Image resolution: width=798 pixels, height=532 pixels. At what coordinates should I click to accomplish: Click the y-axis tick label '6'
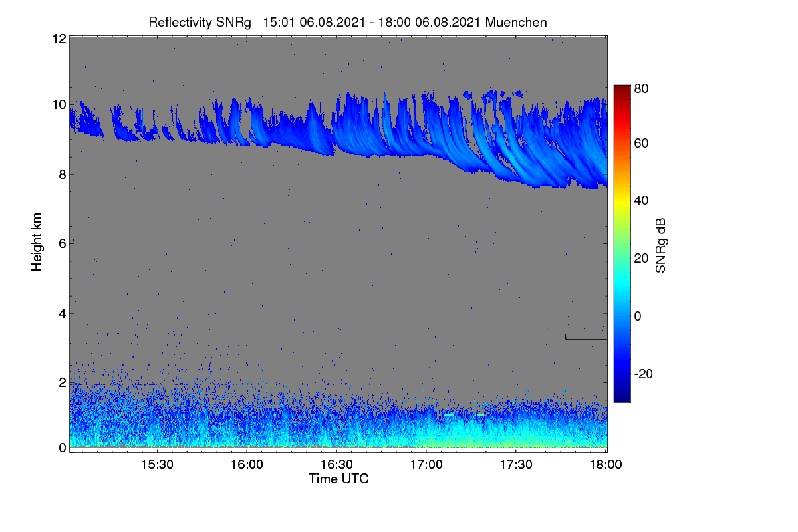tap(63, 243)
